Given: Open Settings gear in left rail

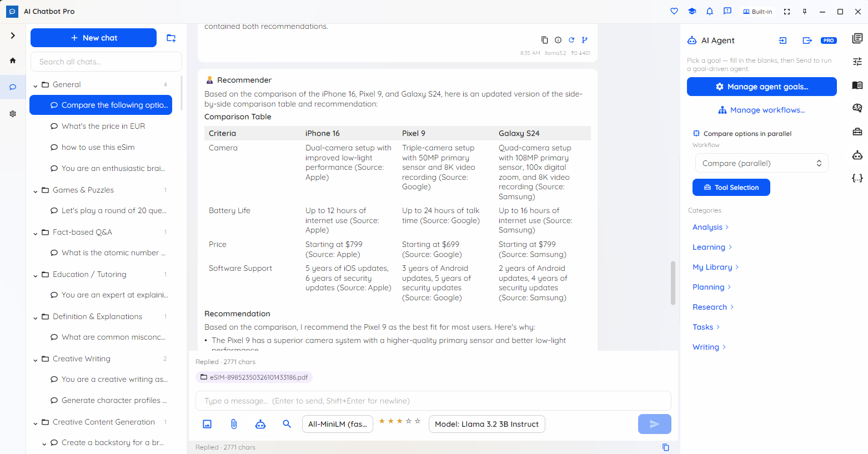Looking at the screenshot, I should click(x=13, y=114).
